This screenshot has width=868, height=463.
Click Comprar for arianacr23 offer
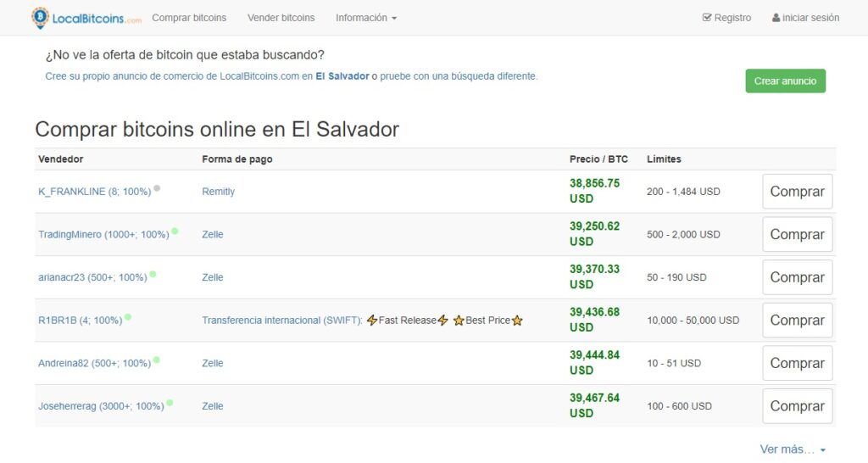(x=797, y=277)
